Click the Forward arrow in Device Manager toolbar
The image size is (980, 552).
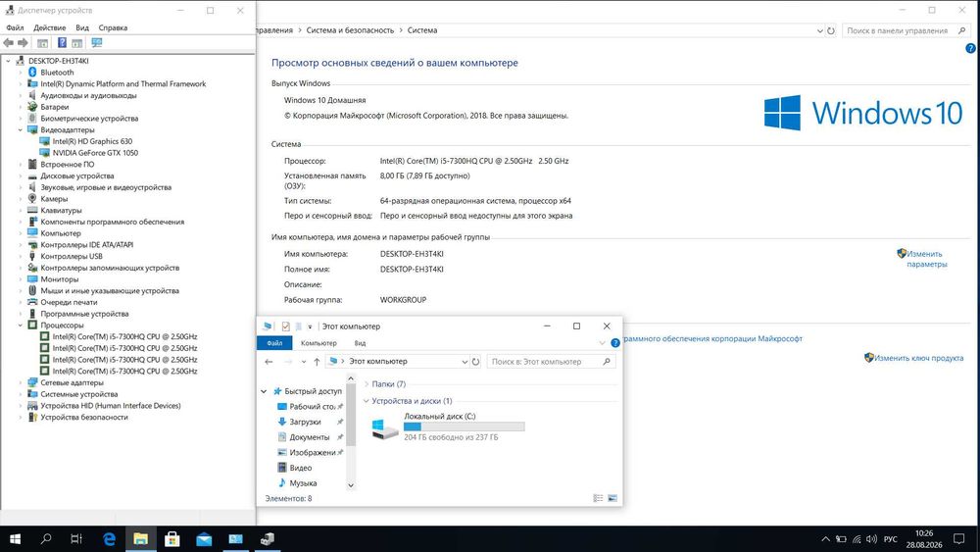coord(23,42)
